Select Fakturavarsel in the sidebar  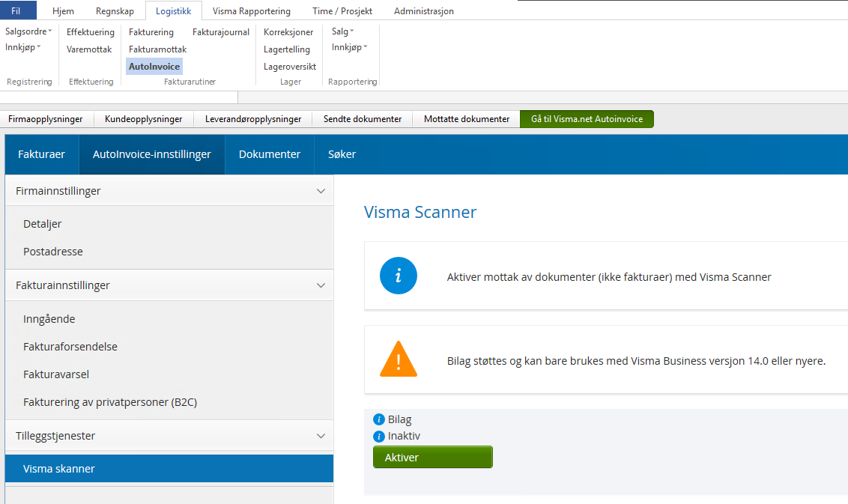coord(56,374)
